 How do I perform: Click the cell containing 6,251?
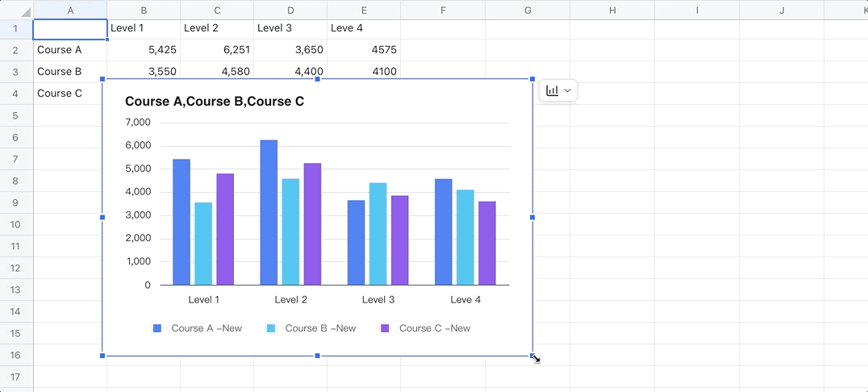pyautogui.click(x=217, y=50)
